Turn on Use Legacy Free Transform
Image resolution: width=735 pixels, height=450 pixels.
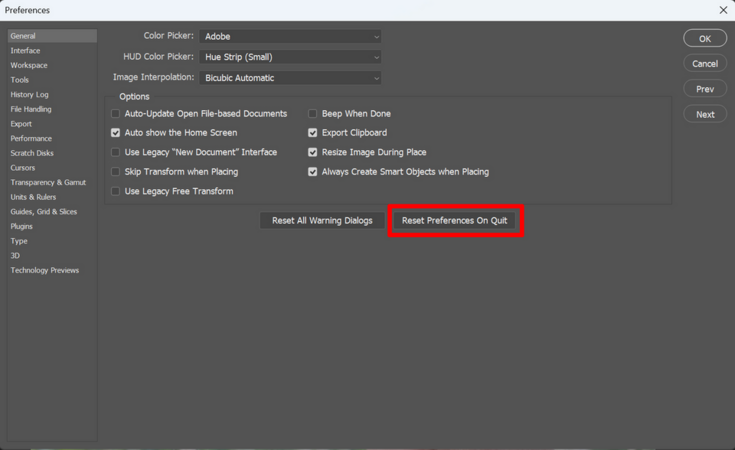(115, 191)
